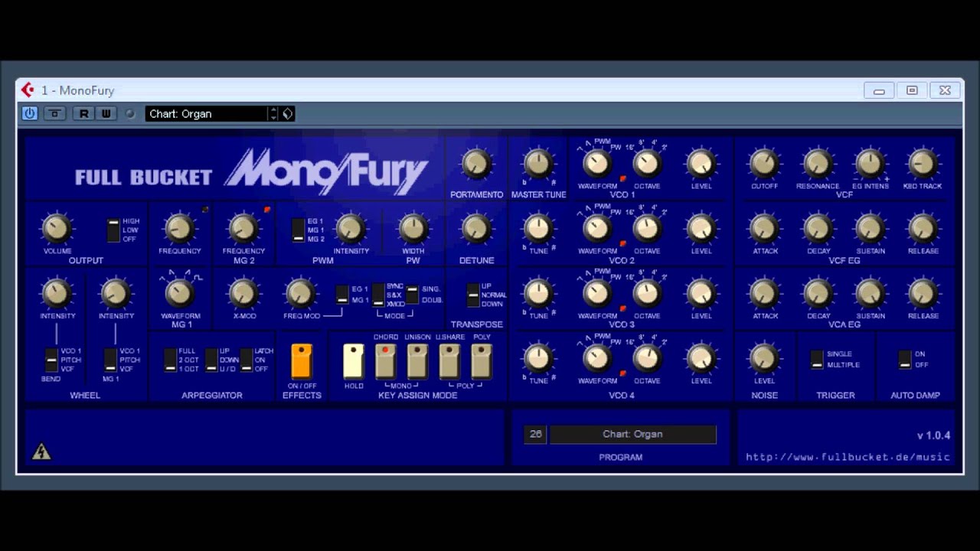
Task: Toggle the Trigger Single/Multiple switch
Action: pyautogui.click(x=817, y=359)
